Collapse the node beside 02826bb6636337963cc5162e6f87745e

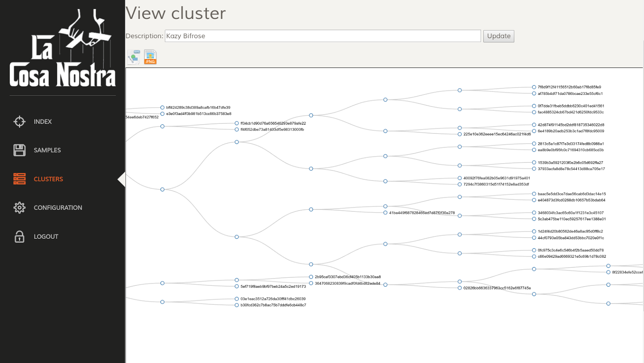point(460,288)
